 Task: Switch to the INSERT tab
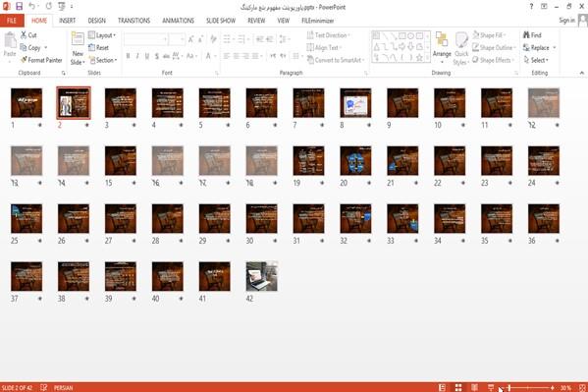67,21
